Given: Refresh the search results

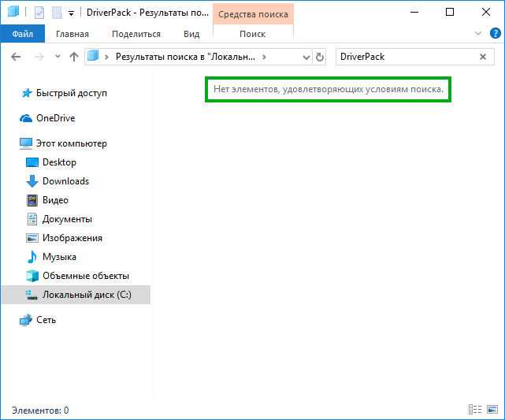Looking at the screenshot, I should (320, 57).
